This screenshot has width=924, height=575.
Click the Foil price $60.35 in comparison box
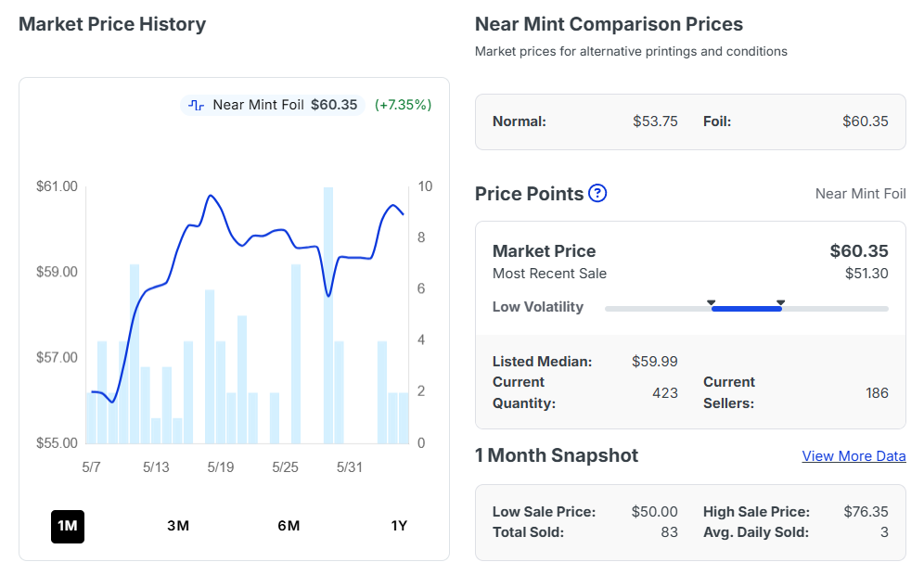coord(865,121)
